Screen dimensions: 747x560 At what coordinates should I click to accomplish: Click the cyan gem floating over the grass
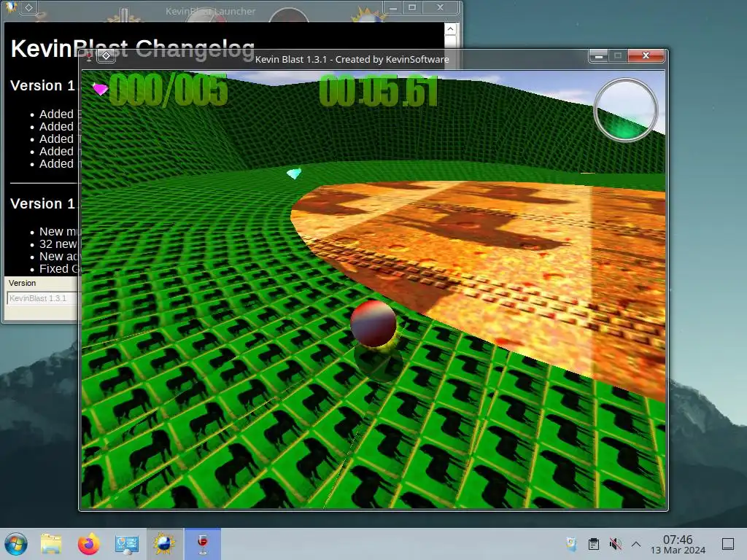294,174
